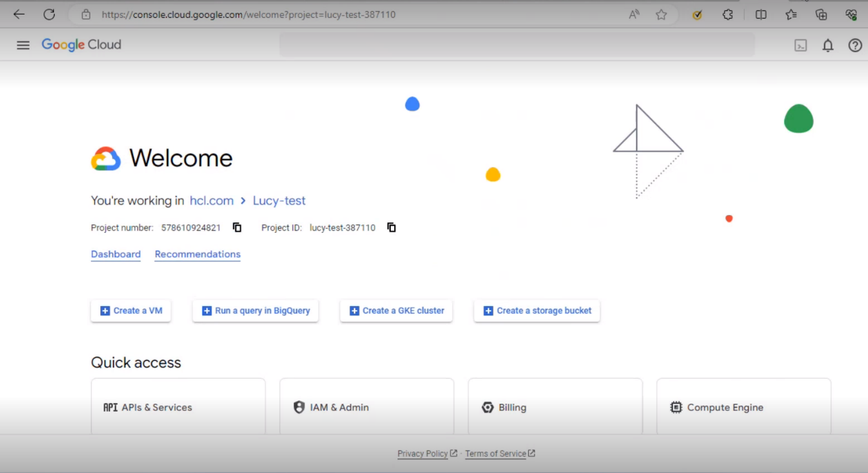Open the notifications bell
Screen dimensions: 868x473
(x=828, y=46)
